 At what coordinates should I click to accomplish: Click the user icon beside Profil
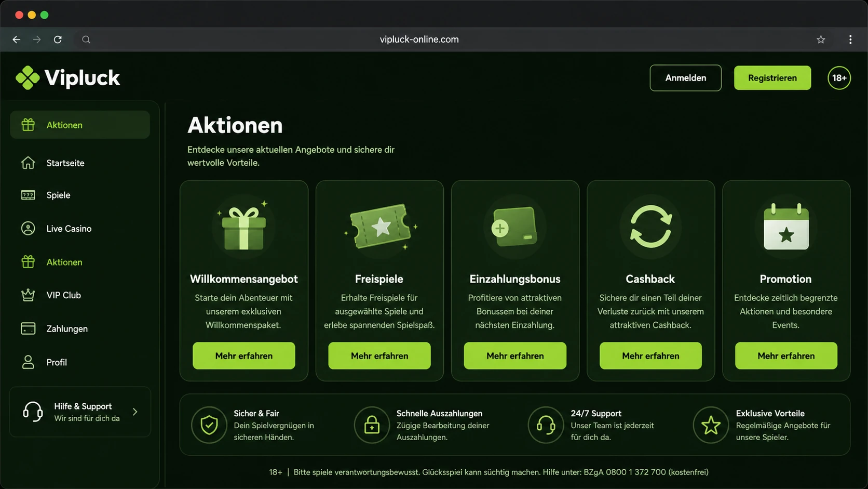pyautogui.click(x=28, y=362)
